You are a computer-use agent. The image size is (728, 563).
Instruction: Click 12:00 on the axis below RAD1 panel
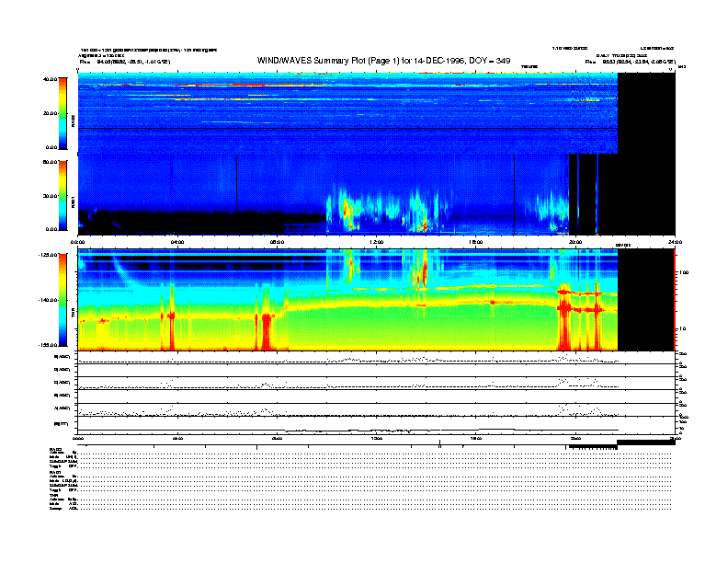(377, 242)
